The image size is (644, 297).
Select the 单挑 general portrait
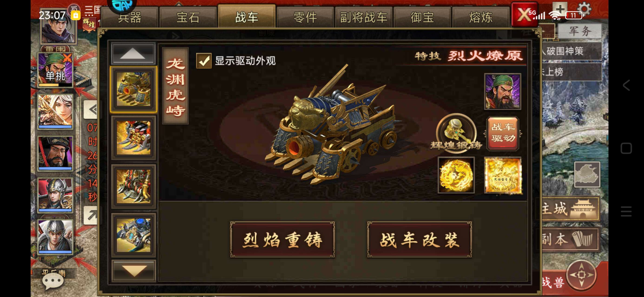coord(55,70)
